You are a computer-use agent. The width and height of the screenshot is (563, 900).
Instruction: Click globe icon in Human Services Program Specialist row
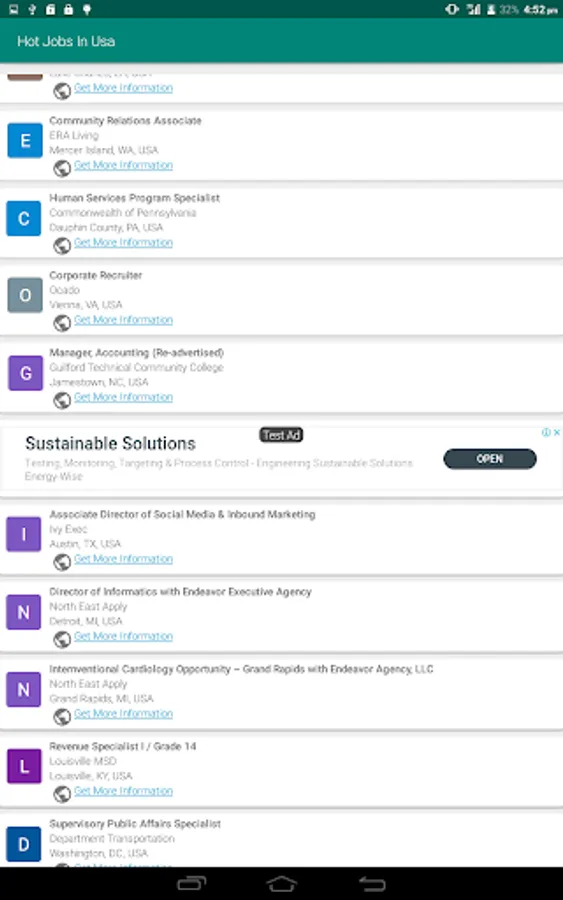point(62,246)
